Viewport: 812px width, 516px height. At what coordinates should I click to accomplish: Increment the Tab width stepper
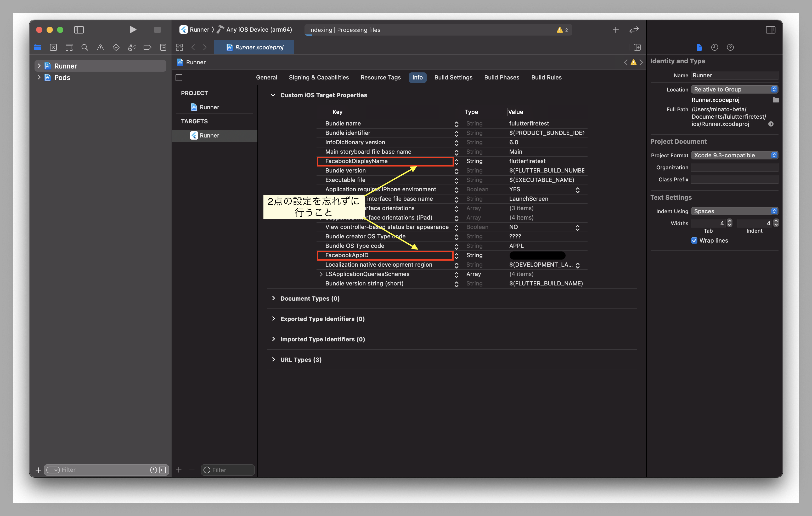click(x=729, y=221)
